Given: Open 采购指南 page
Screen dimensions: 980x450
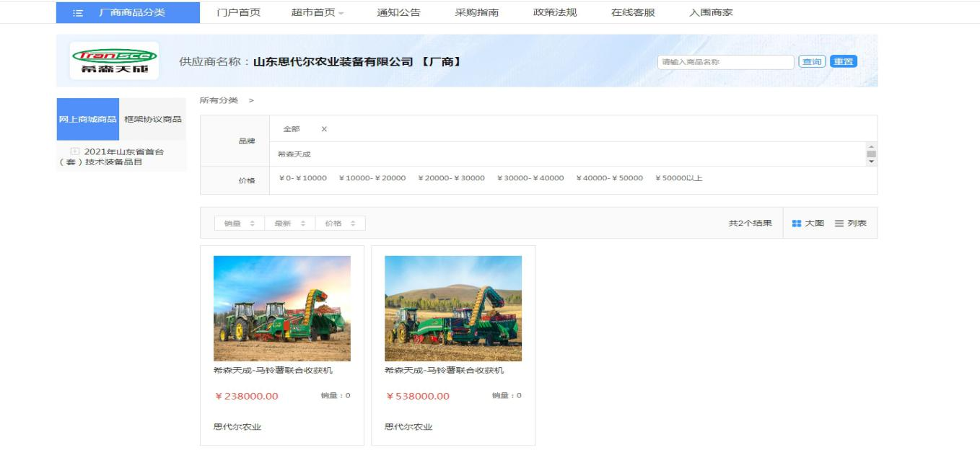Looking at the screenshot, I should pyautogui.click(x=476, y=12).
